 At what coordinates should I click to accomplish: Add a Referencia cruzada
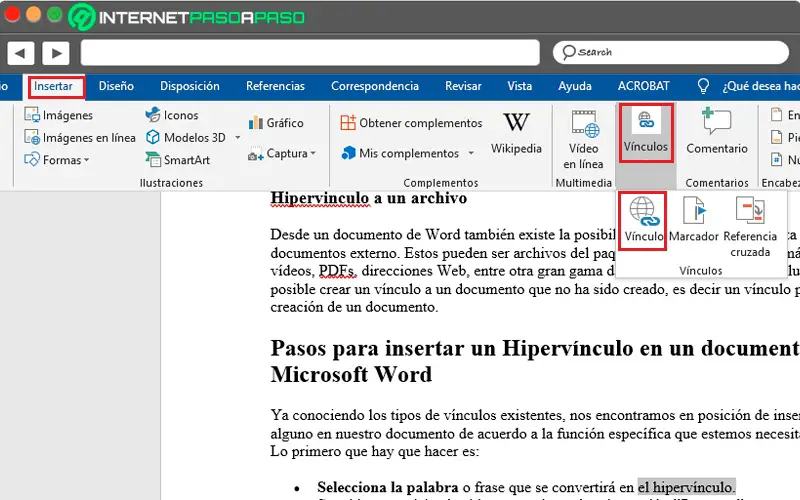point(749,224)
